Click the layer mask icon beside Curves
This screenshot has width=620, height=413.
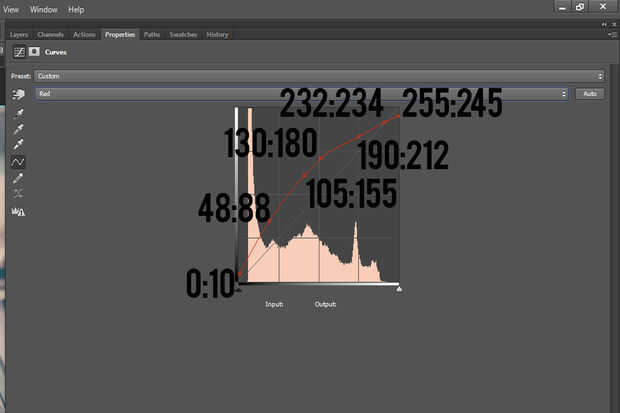point(34,52)
